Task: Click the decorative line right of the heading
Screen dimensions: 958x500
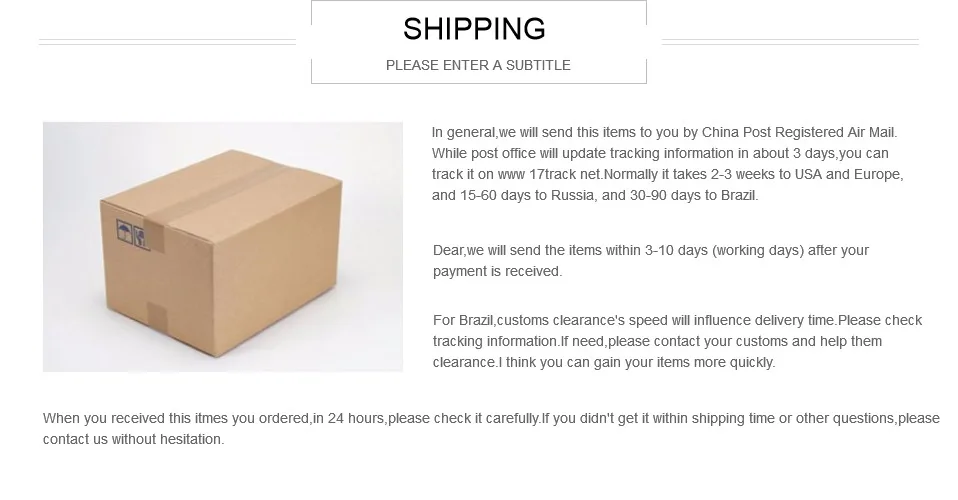Action: pos(790,42)
